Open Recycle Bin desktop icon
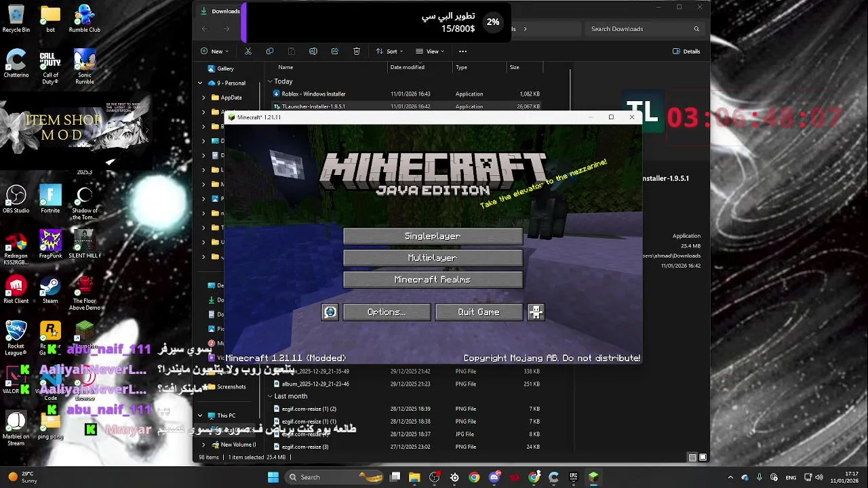 (x=16, y=19)
